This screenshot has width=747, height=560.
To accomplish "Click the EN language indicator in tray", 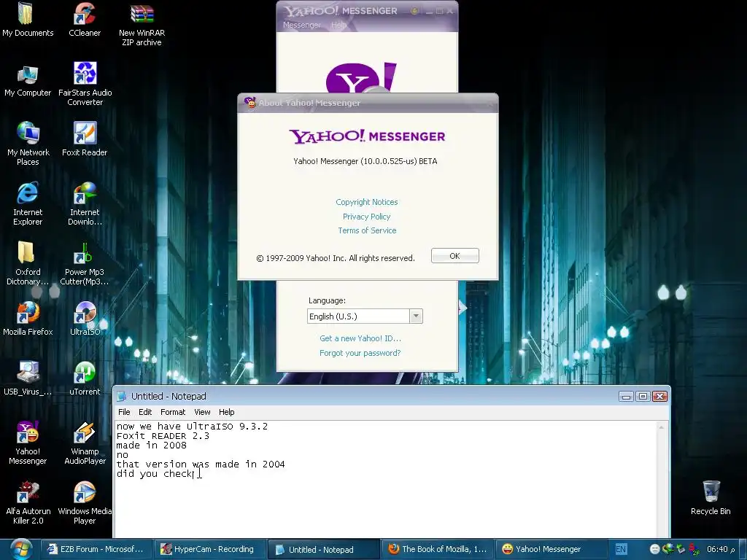I will pyautogui.click(x=621, y=549).
